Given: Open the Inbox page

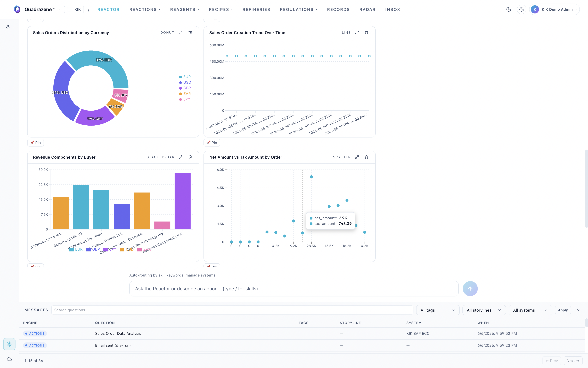Looking at the screenshot, I should 393,10.
